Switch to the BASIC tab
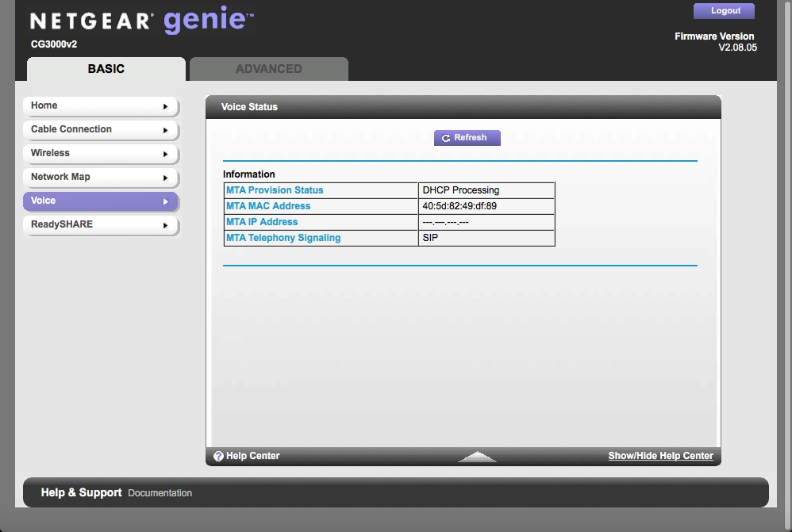Image resolution: width=792 pixels, height=532 pixels. coord(106,69)
